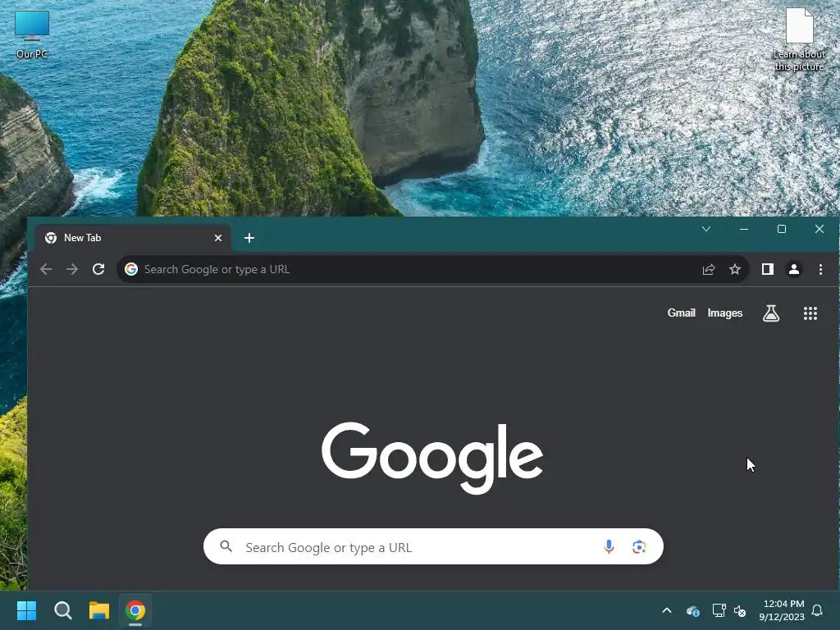The height and width of the screenshot is (630, 840).
Task: Open Windows taskbar search
Action: click(62, 610)
